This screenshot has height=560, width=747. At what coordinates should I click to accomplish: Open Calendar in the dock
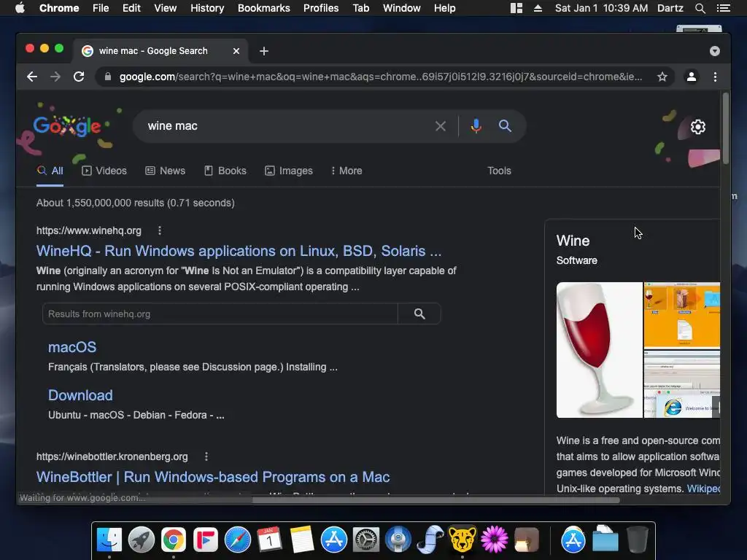(270, 540)
